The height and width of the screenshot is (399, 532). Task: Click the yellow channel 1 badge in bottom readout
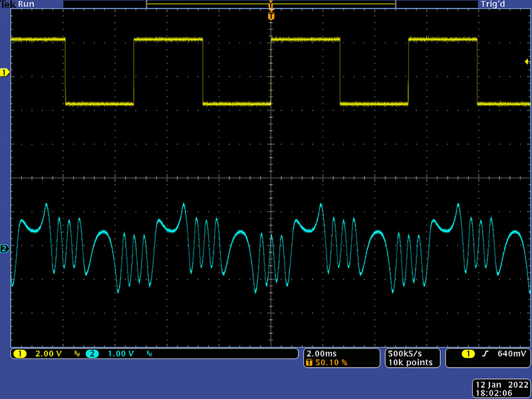(x=20, y=354)
